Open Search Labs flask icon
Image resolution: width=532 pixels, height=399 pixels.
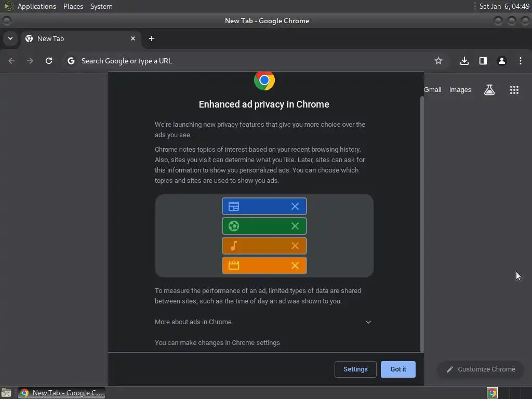[489, 90]
